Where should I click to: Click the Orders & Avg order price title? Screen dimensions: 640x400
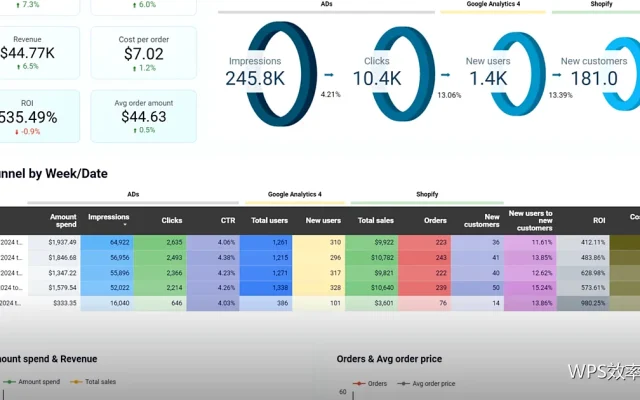point(389,359)
